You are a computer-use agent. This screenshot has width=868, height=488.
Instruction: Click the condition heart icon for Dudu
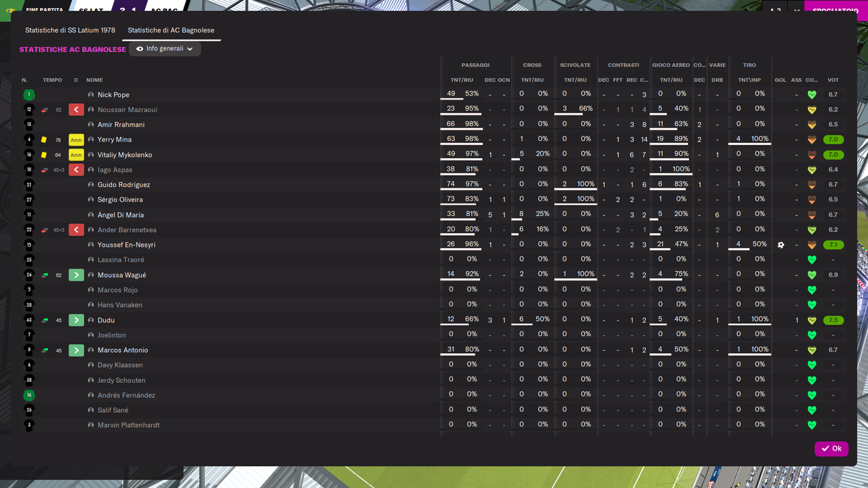coord(812,321)
